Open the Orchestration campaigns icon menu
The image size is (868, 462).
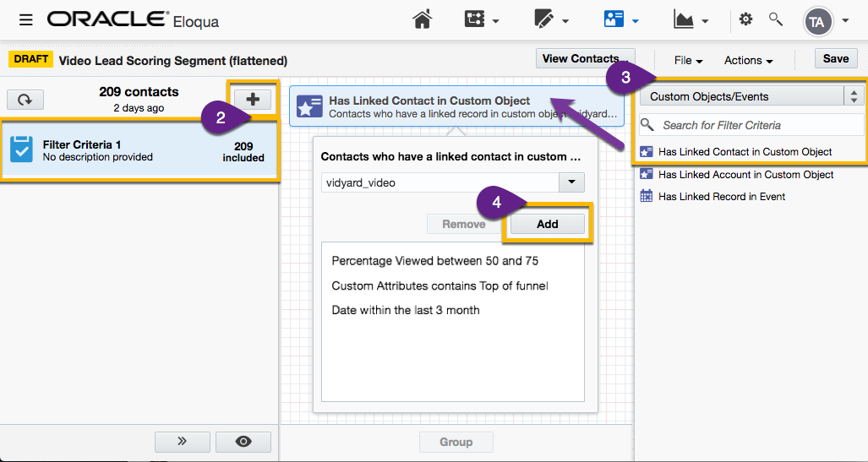[474, 19]
